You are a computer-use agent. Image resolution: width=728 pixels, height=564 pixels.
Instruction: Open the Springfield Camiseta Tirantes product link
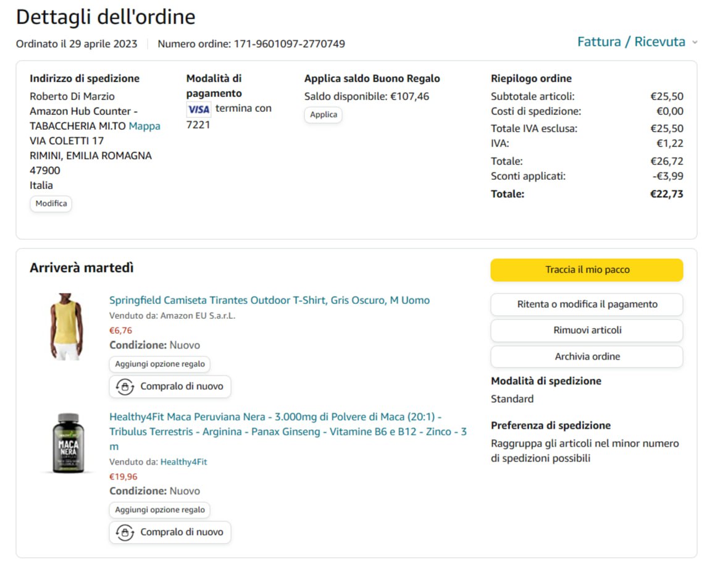pyautogui.click(x=269, y=300)
